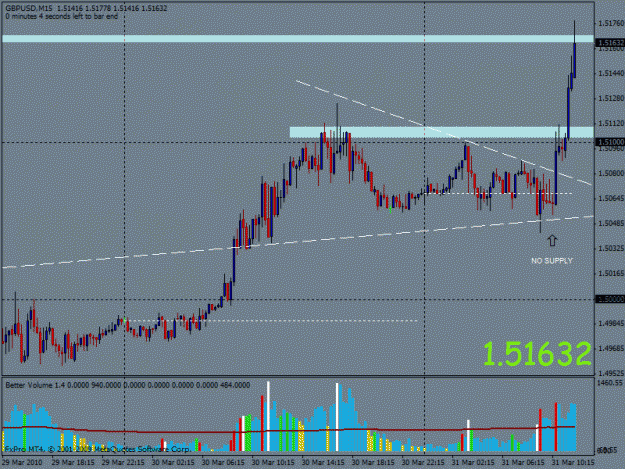Click the '30 Mar 06:15' time label
Image resolution: width=625 pixels, height=469 pixels.
pyautogui.click(x=223, y=462)
